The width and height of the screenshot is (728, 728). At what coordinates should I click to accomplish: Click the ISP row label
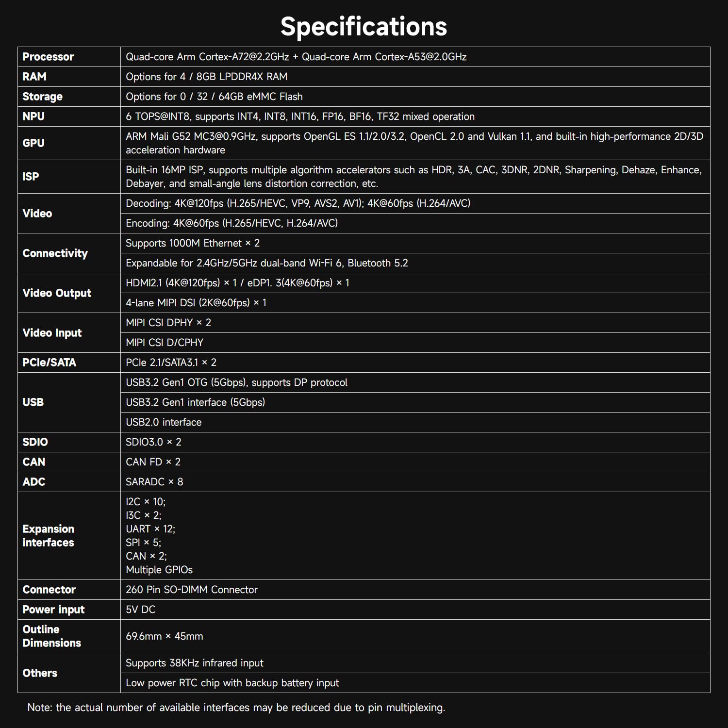(x=31, y=177)
